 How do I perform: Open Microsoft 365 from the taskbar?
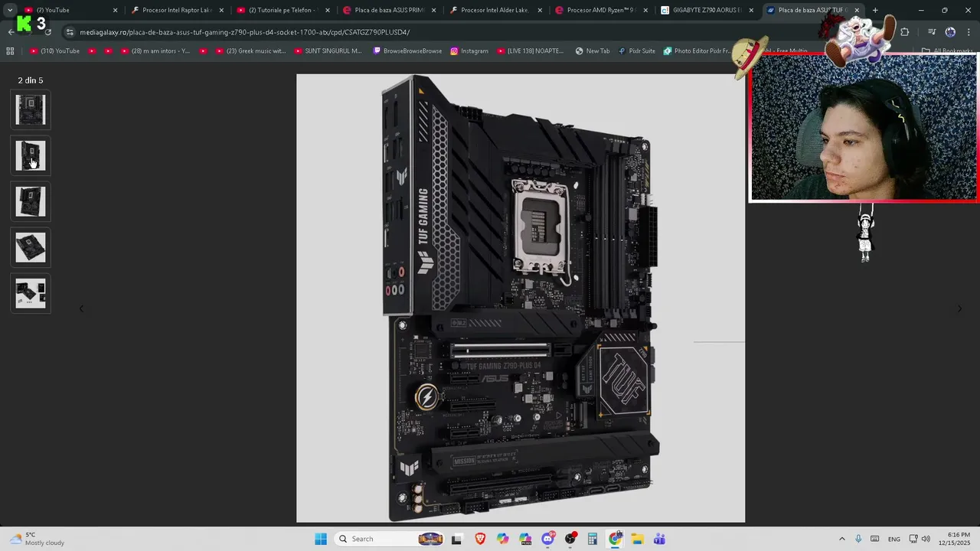coord(525,539)
